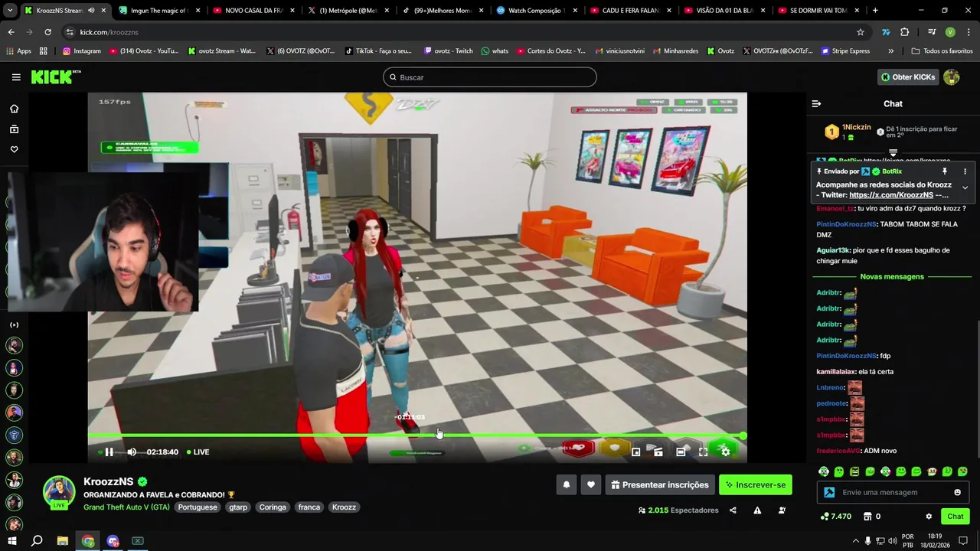The height and width of the screenshot is (551, 980).
Task: Open the Kick hamburger menu
Action: coord(16,77)
